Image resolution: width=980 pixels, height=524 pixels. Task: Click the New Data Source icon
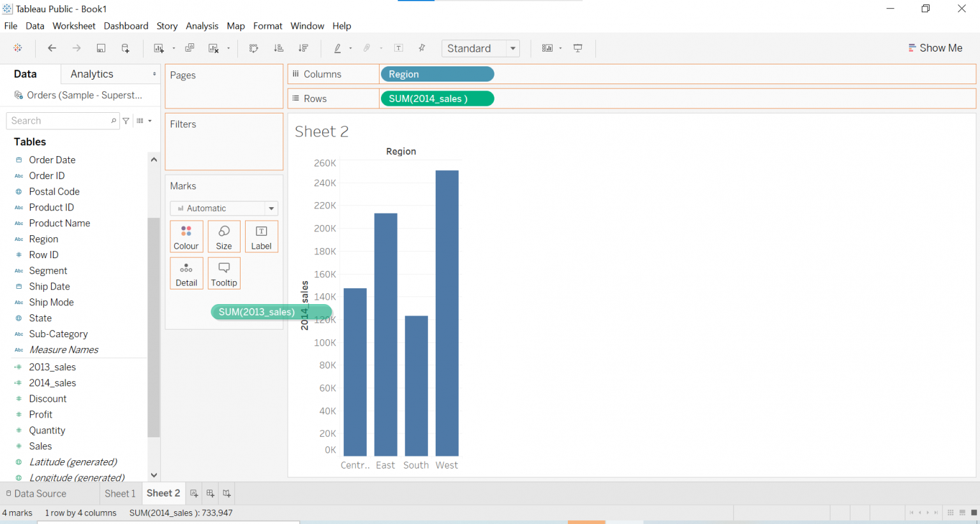(126, 48)
